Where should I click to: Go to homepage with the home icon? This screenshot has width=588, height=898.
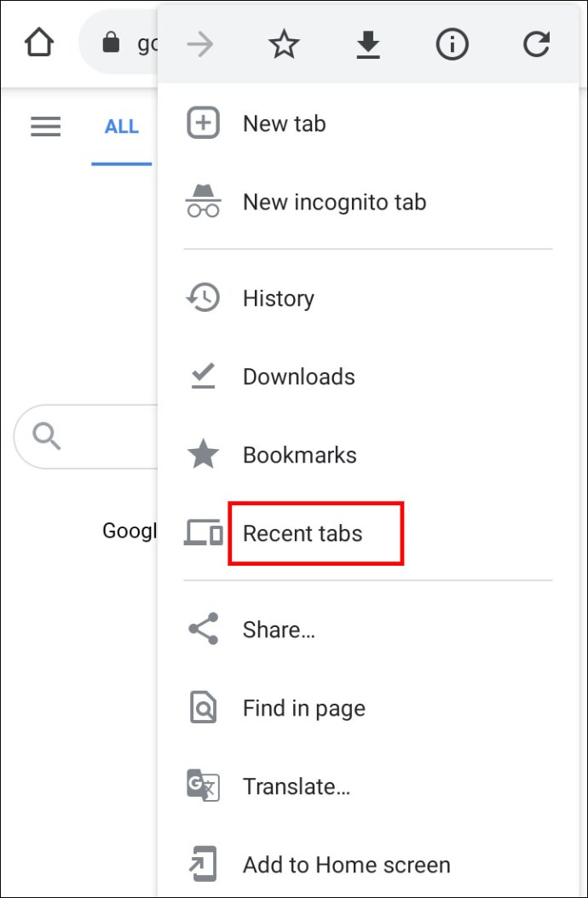[38, 41]
